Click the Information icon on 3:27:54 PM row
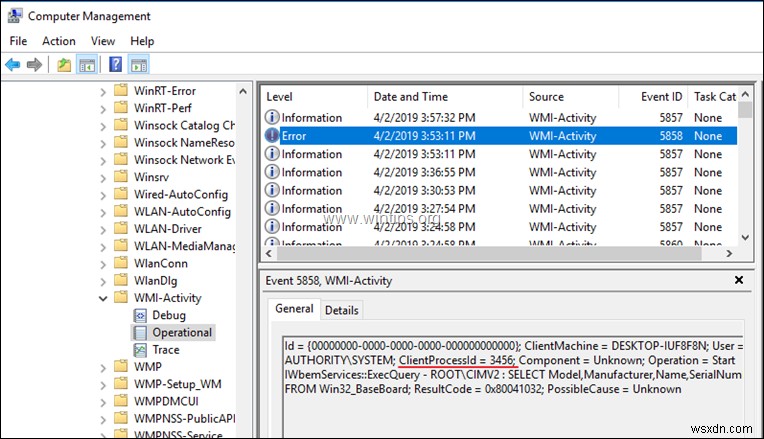 pyautogui.click(x=272, y=208)
